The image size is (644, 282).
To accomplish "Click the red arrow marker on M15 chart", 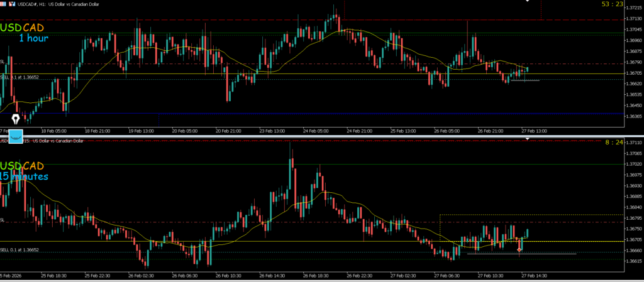I will [519, 249].
